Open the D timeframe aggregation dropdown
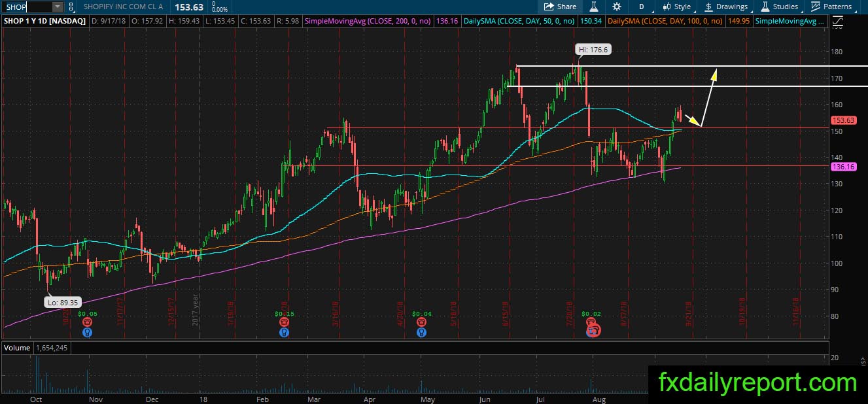This screenshot has width=868, height=404. (x=642, y=7)
